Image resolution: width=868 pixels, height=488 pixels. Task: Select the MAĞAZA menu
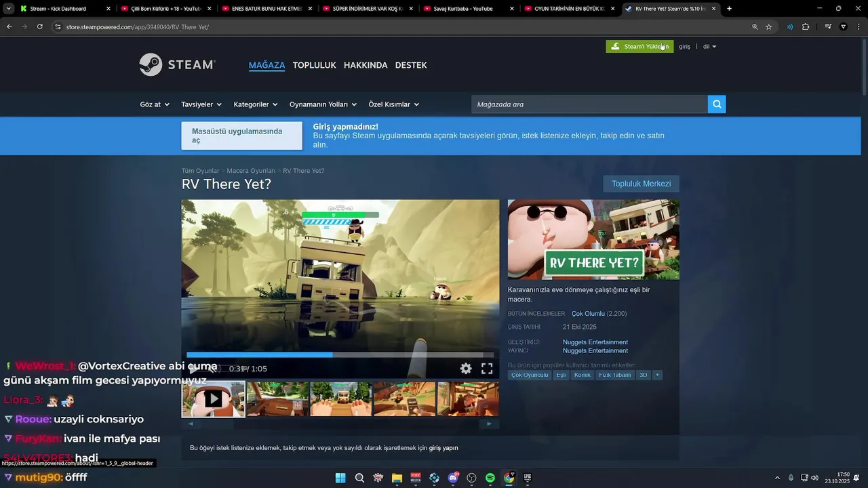pos(267,65)
